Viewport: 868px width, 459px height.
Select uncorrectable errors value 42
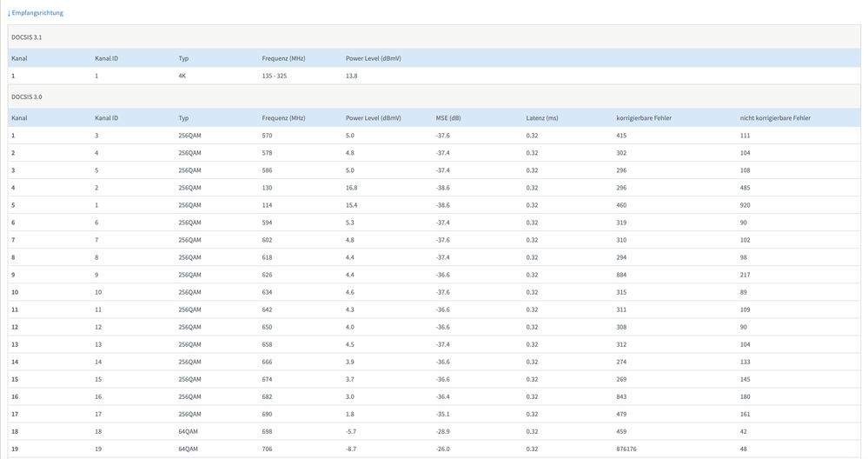pos(744,432)
